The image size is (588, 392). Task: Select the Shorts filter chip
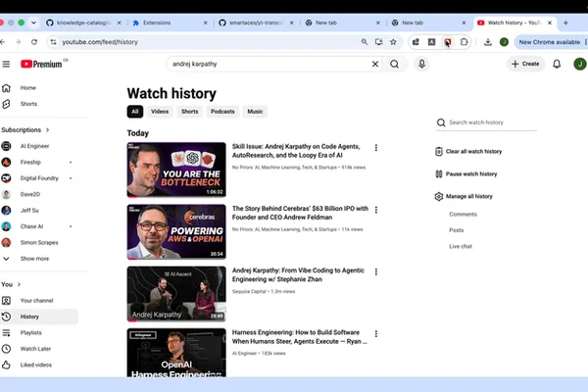pyautogui.click(x=190, y=112)
